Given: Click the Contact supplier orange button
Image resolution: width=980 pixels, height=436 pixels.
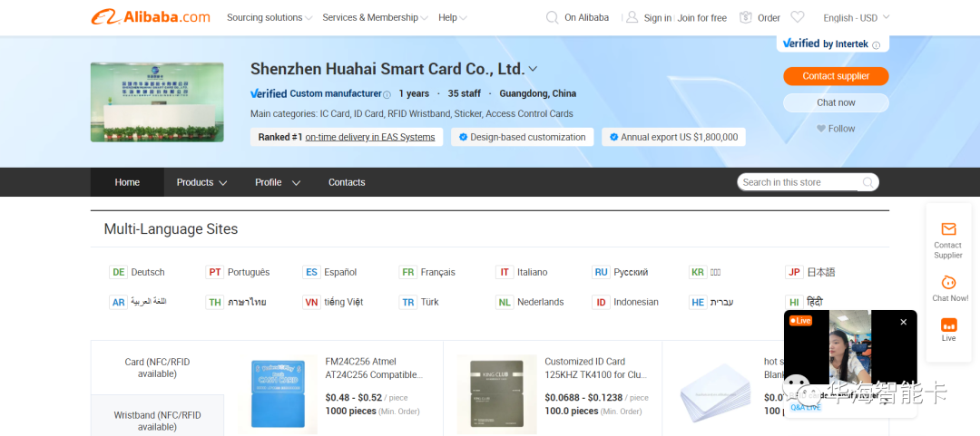Looking at the screenshot, I should pyautogui.click(x=836, y=76).
